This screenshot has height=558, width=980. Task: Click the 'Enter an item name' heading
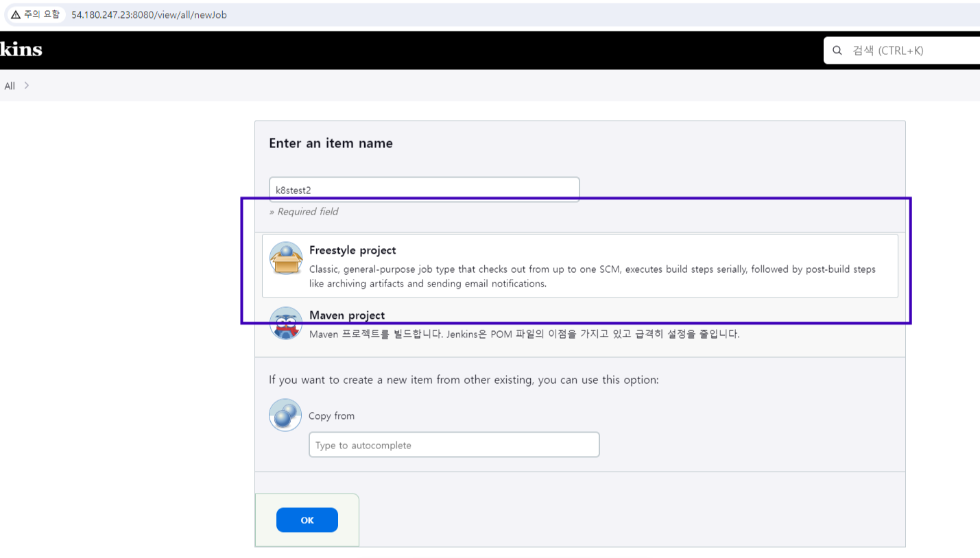pos(331,143)
